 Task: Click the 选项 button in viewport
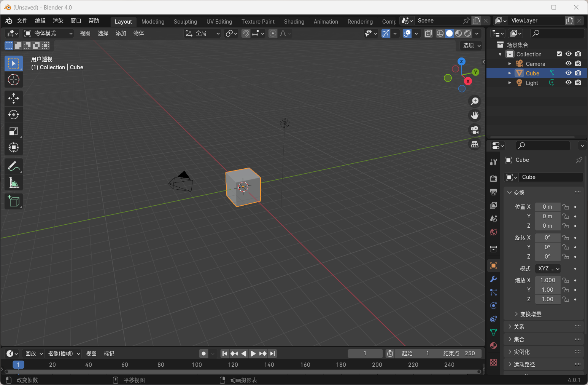click(x=471, y=45)
